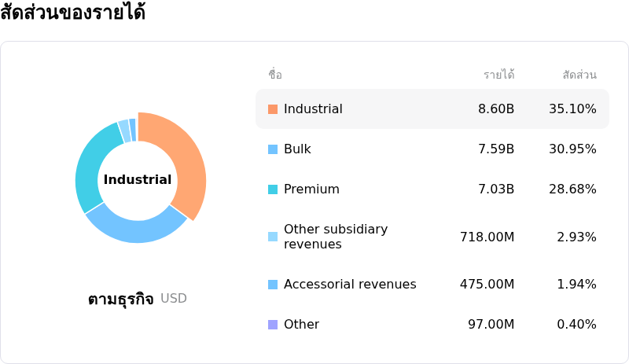Select the Bulk row label
This screenshot has width=629, height=364.
pyautogui.click(x=297, y=149)
